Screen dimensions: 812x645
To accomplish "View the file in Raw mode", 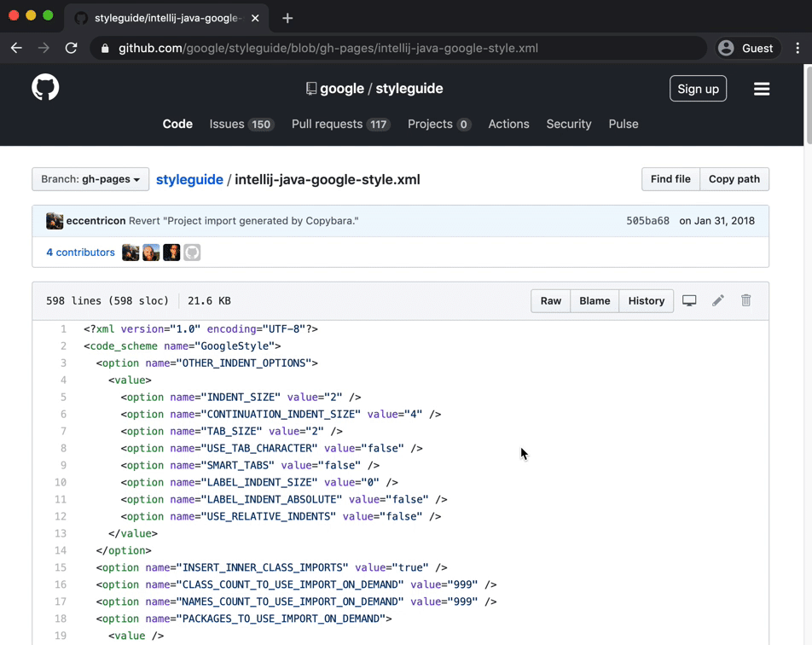I will (550, 300).
